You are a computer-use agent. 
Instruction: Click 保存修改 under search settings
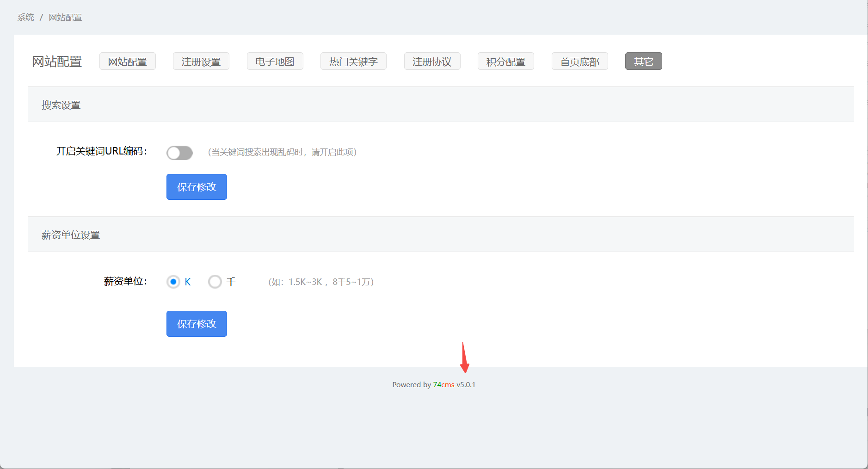197,187
